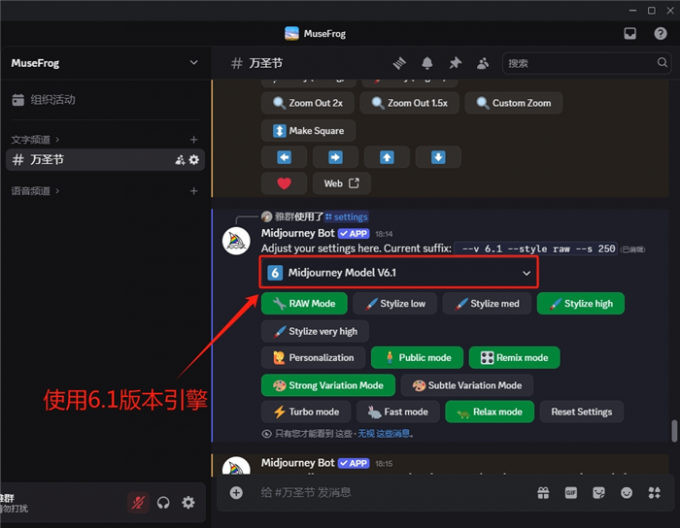Image resolution: width=680 pixels, height=528 pixels.
Task: Open Web link button
Action: [341, 183]
